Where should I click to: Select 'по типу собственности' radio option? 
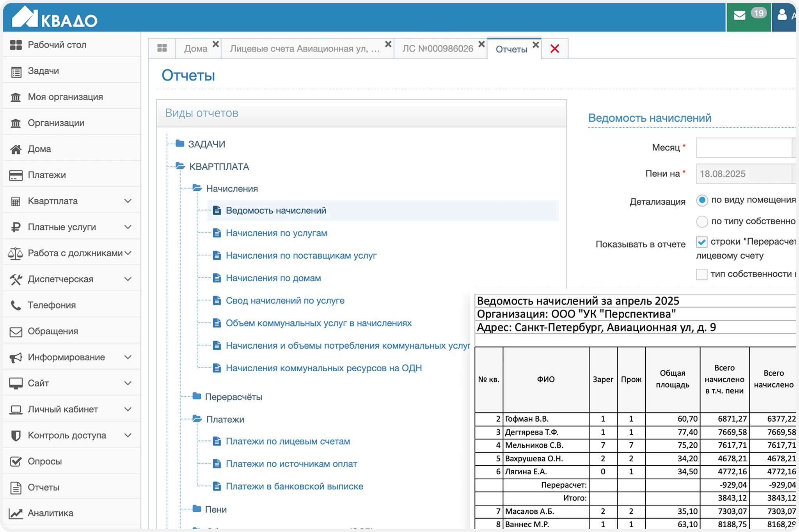[x=702, y=222]
